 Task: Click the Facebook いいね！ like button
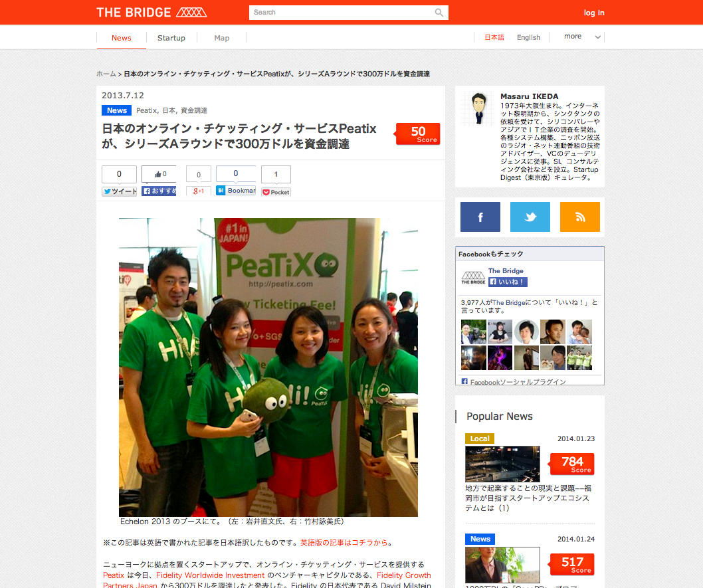pos(508,282)
